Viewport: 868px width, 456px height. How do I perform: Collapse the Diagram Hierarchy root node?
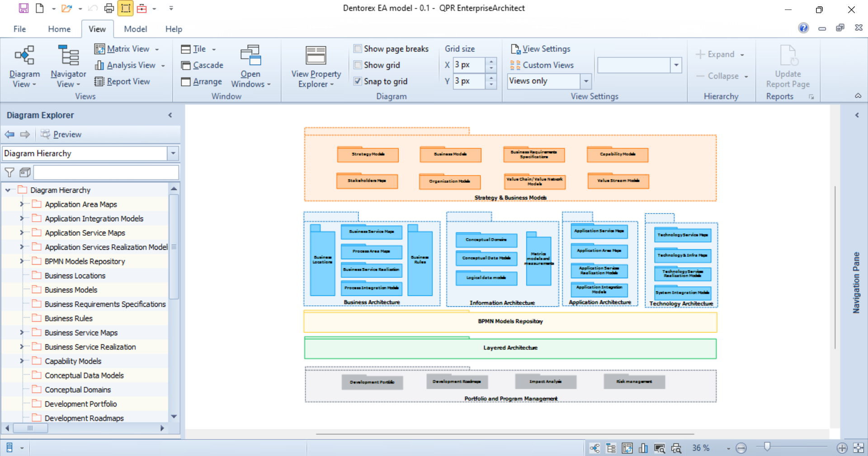click(x=8, y=190)
